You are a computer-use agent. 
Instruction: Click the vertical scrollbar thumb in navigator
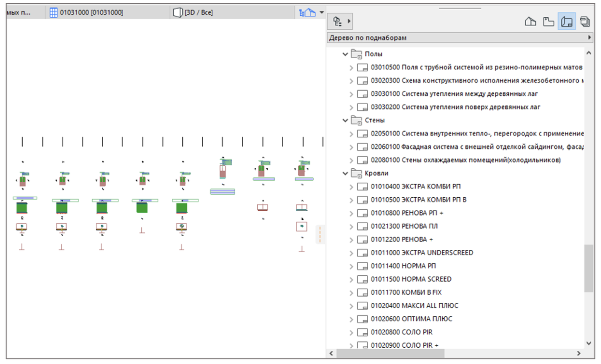(589, 269)
